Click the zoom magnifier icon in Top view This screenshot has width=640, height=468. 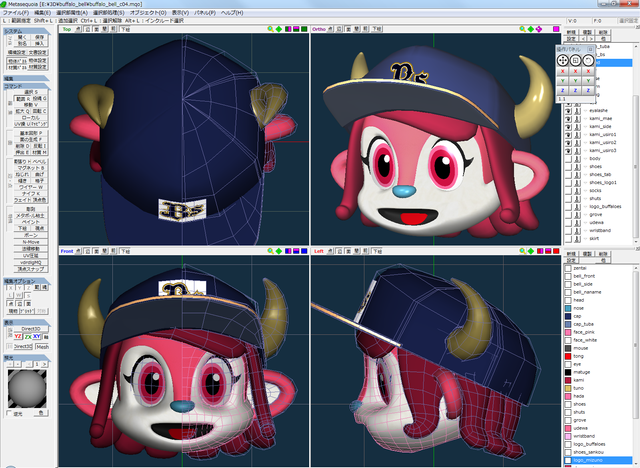point(270,29)
